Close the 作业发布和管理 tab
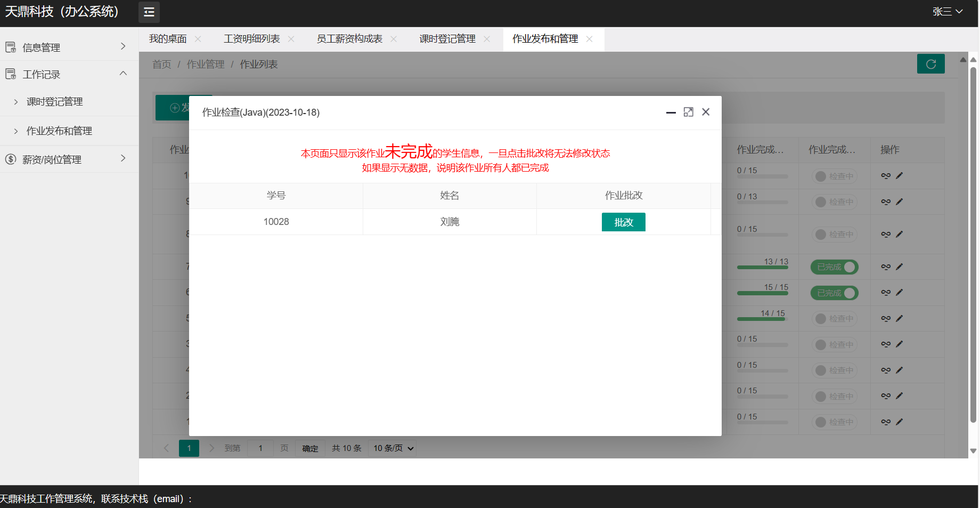 (x=589, y=39)
